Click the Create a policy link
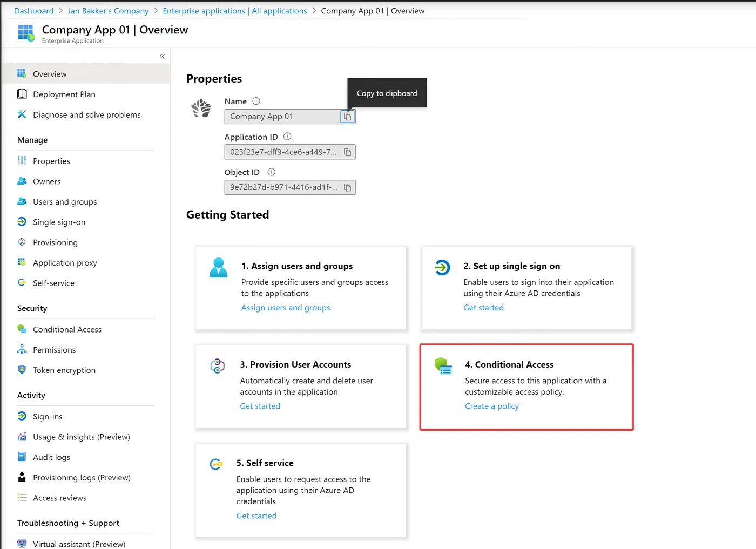The width and height of the screenshot is (756, 549). [492, 406]
